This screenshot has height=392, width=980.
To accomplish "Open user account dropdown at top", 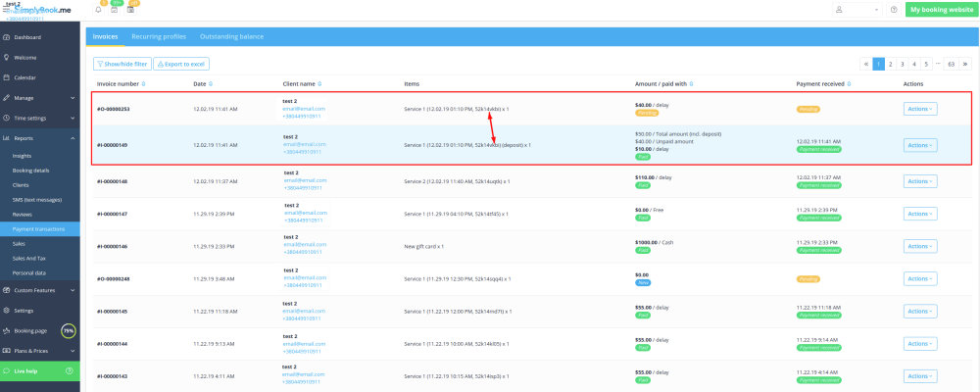I will click(857, 10).
